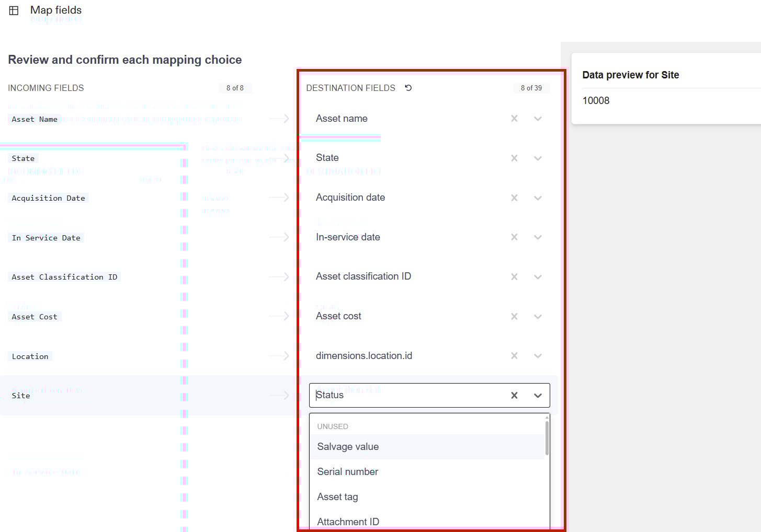This screenshot has height=532, width=761.
Task: Clear the dimensions.location.id mapping
Action: [514, 356]
